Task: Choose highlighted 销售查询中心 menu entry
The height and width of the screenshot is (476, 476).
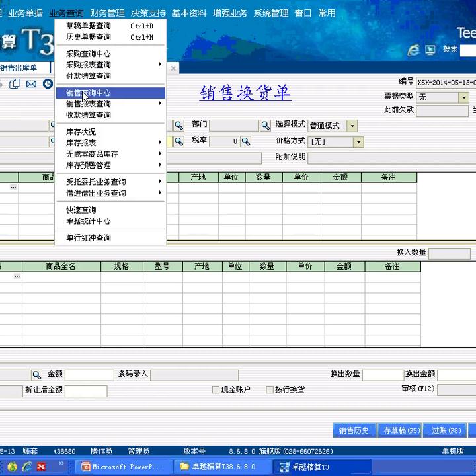Action: pos(110,93)
